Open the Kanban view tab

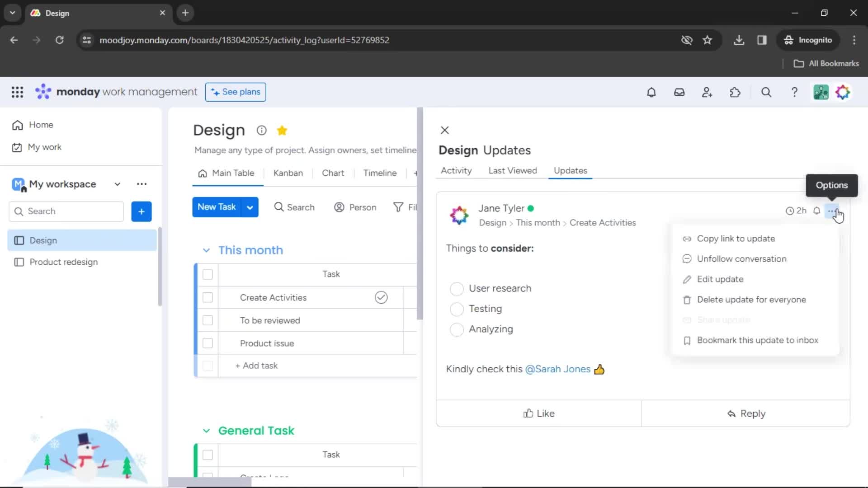pyautogui.click(x=288, y=173)
